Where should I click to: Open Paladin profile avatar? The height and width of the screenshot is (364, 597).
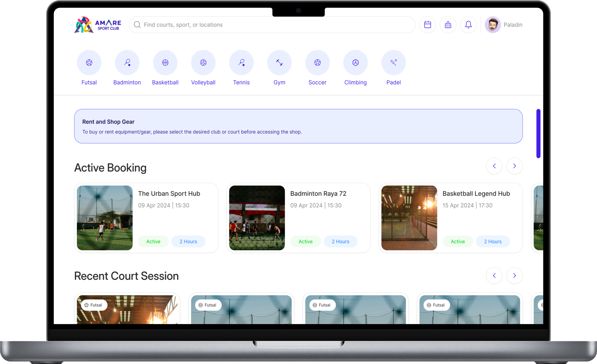pos(492,25)
